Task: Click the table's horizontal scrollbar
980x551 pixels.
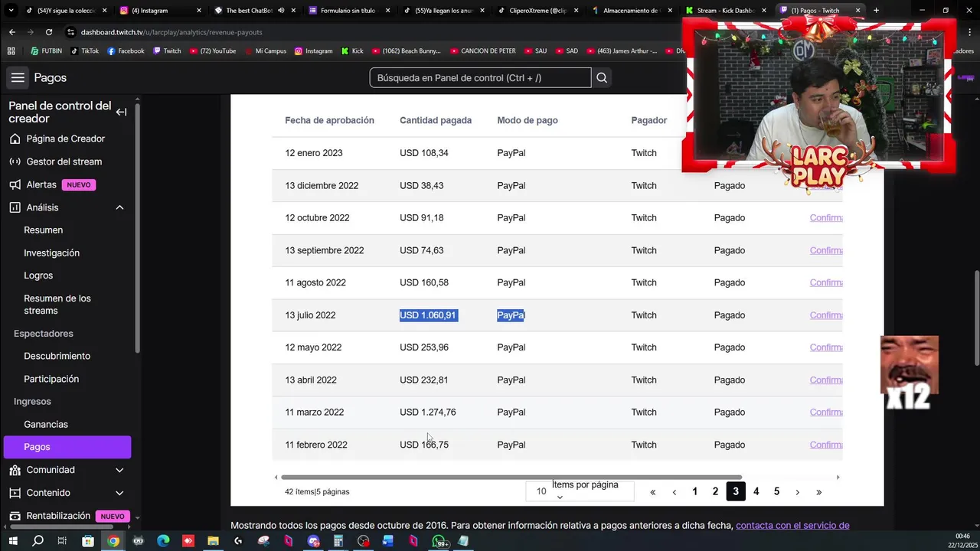Action: point(511,478)
